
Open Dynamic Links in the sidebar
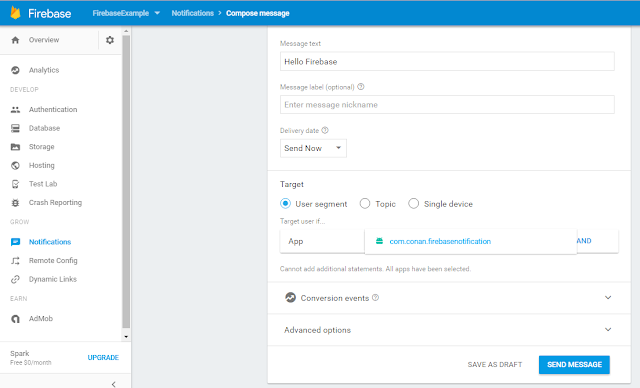[x=53, y=279]
